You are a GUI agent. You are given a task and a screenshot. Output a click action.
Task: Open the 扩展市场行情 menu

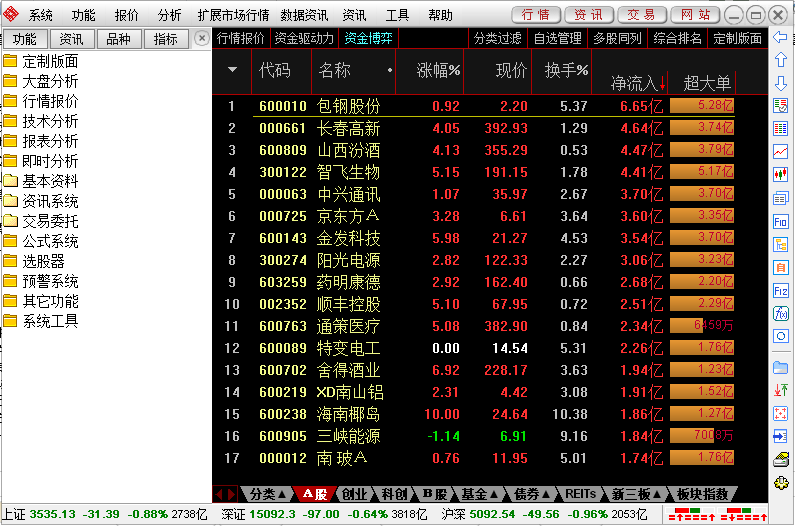pyautogui.click(x=233, y=15)
